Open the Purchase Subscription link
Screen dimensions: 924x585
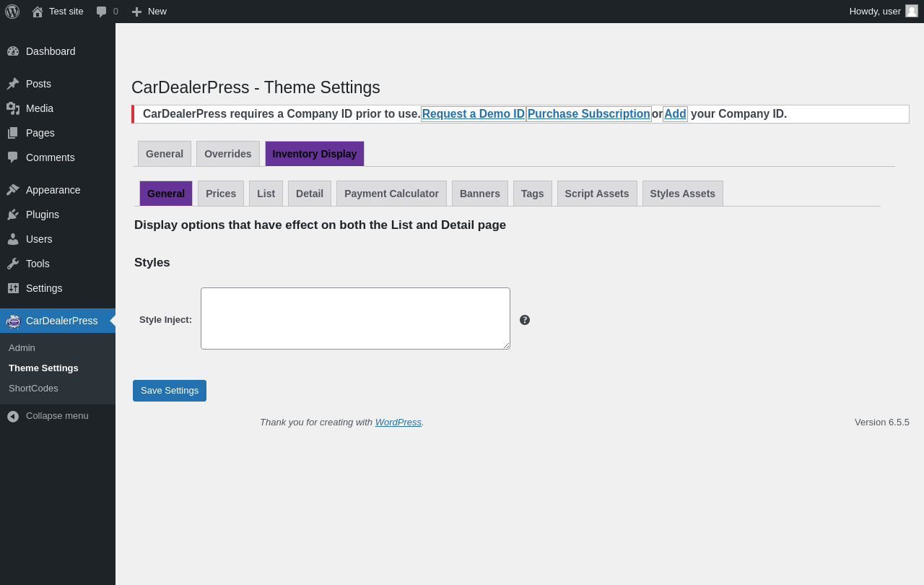point(588,114)
